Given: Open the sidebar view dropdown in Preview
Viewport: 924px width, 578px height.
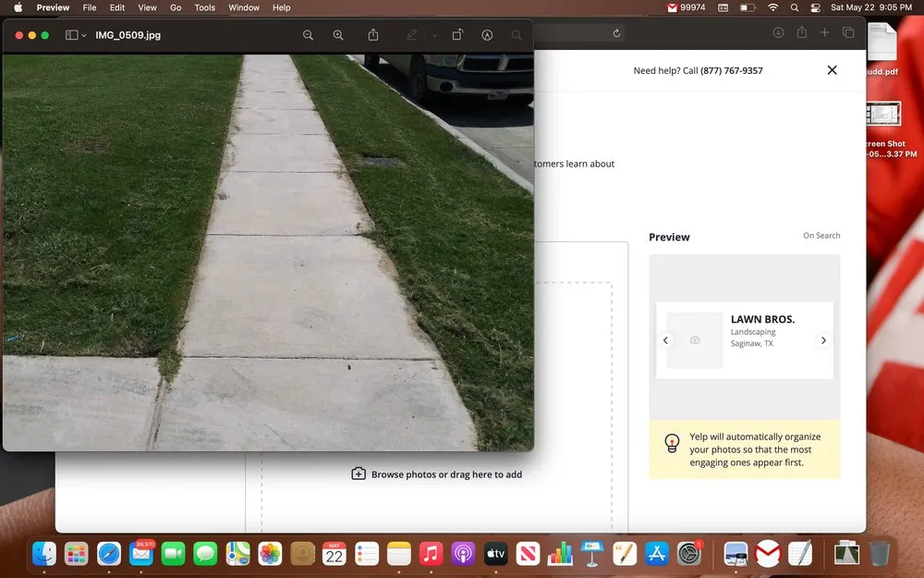Looking at the screenshot, I should coord(75,35).
